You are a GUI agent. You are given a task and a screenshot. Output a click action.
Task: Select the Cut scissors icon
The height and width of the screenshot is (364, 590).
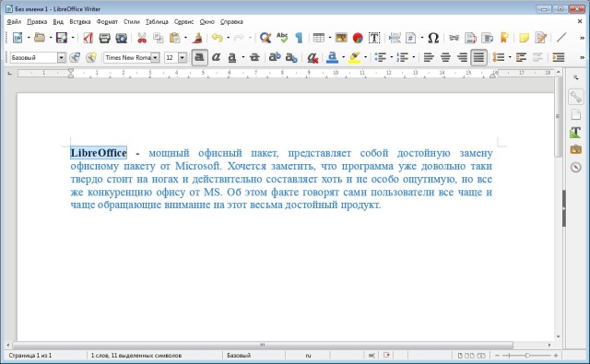142,38
